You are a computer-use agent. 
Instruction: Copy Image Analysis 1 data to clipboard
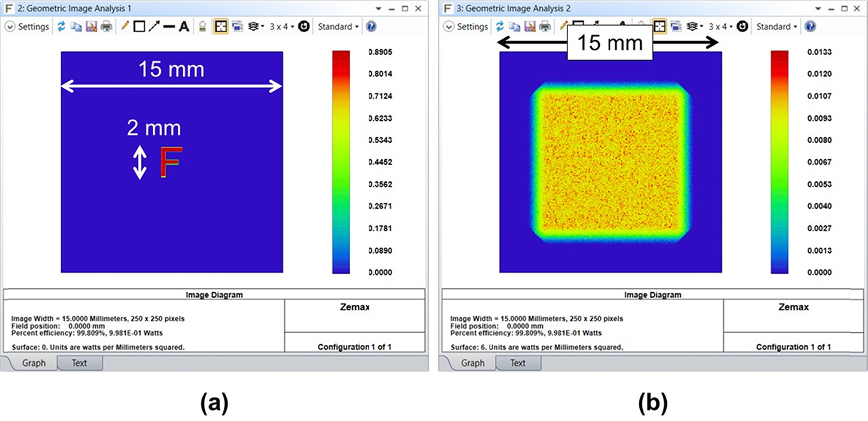pos(77,26)
